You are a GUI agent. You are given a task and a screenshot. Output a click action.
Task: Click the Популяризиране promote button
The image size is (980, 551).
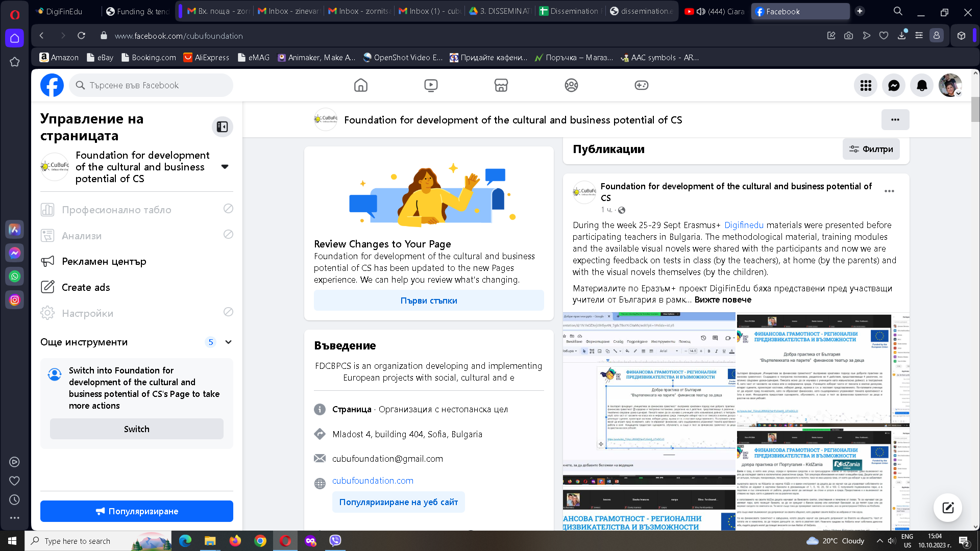137,511
